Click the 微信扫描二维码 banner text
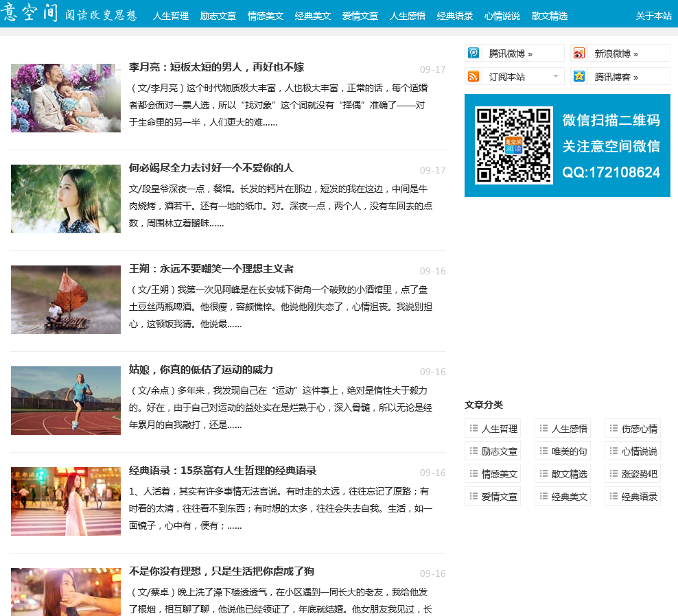This screenshot has height=616, width=678. 611,120
